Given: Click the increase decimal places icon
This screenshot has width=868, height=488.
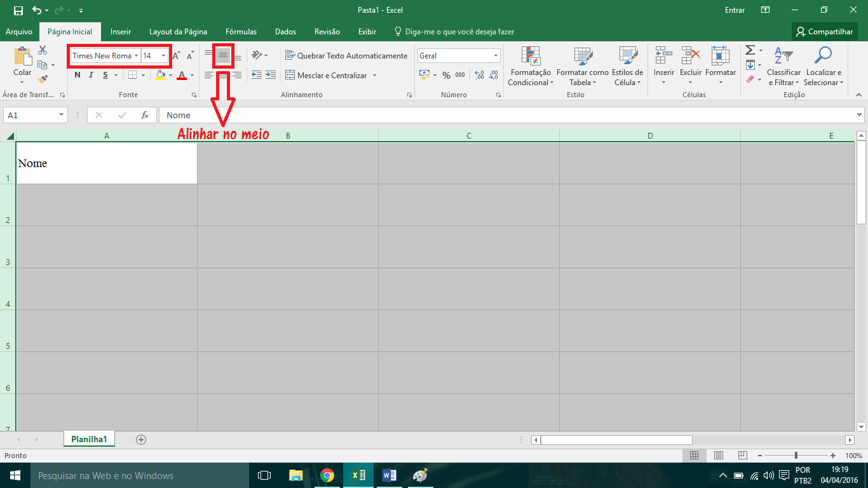Looking at the screenshot, I should (x=478, y=75).
